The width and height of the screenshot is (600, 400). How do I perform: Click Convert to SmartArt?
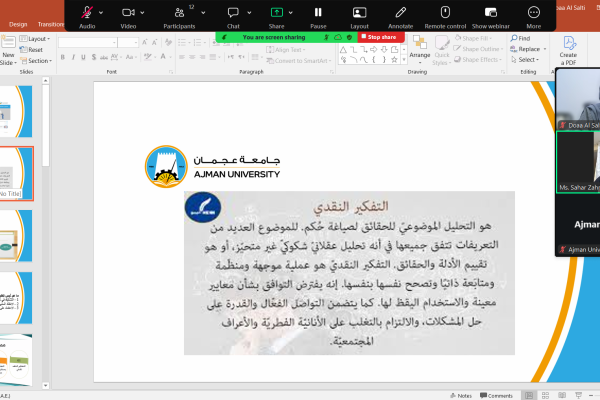tap(298, 60)
